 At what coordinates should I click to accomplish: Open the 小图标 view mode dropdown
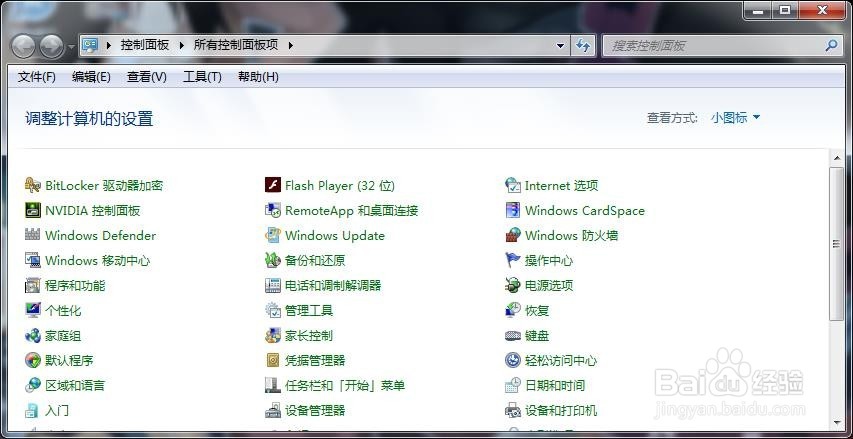(735, 118)
